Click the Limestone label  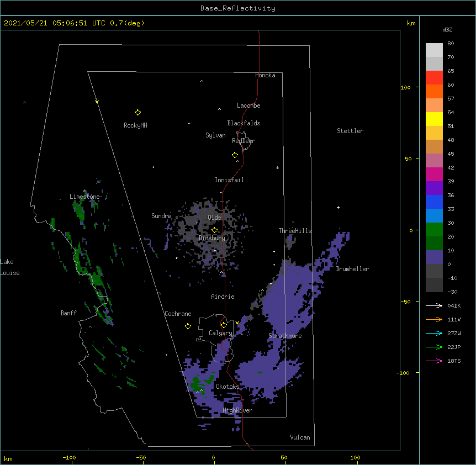84,197
